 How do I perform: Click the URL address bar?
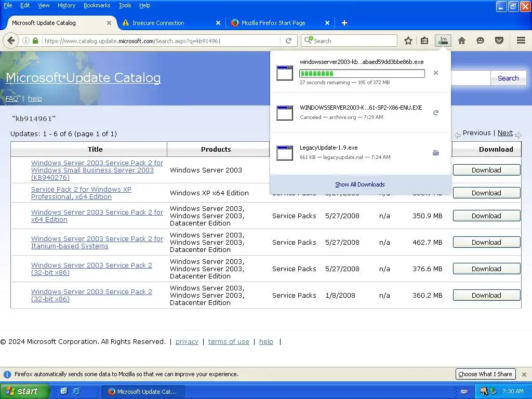[162, 41]
